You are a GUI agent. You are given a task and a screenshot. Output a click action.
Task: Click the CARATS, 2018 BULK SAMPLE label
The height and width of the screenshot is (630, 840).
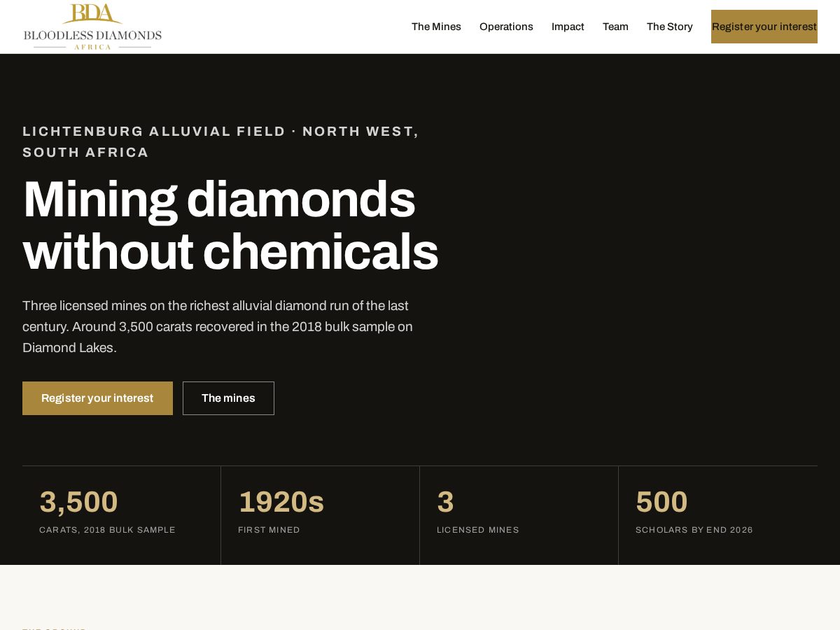coord(107,530)
